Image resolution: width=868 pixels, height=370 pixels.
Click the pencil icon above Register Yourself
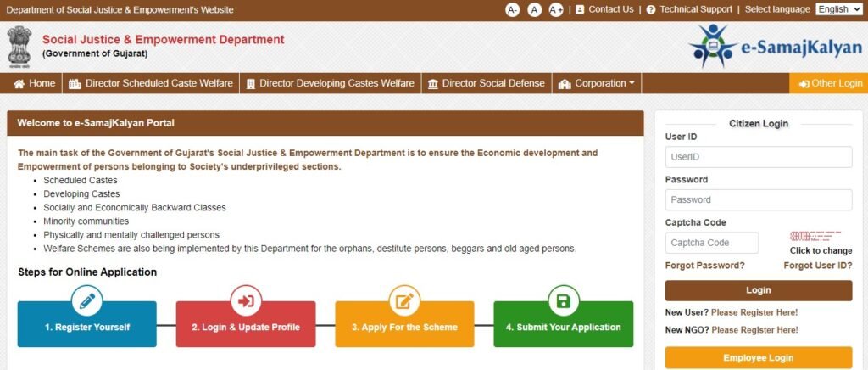click(87, 300)
